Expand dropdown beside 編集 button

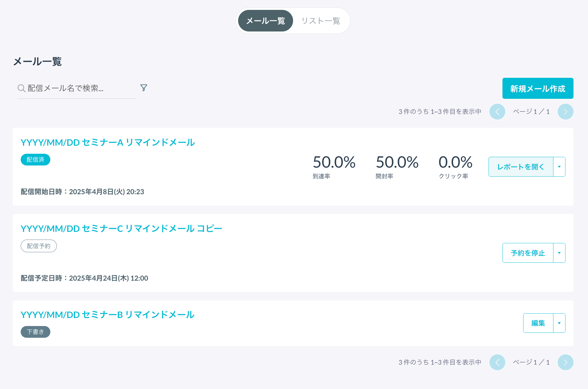point(559,323)
